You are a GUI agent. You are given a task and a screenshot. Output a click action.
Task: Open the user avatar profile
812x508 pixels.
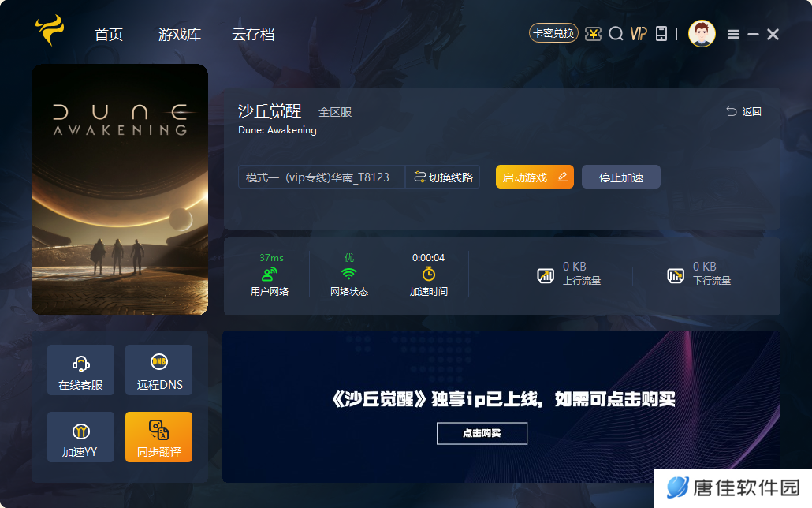click(x=702, y=34)
